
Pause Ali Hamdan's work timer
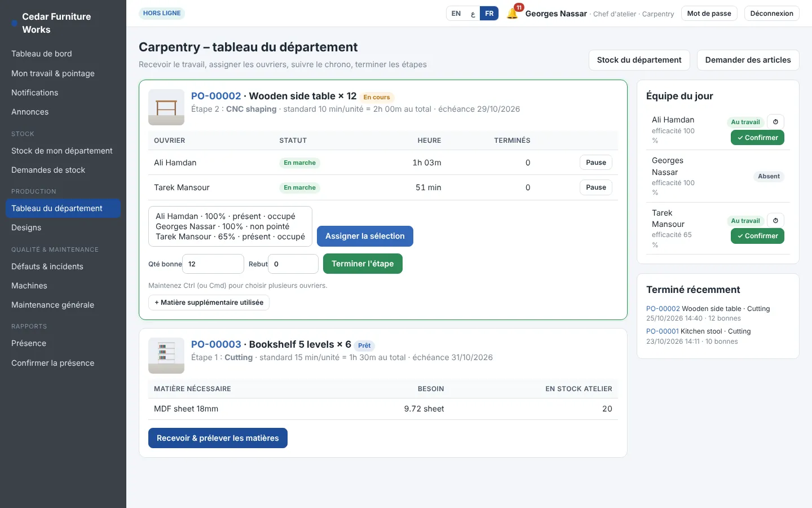595,163
